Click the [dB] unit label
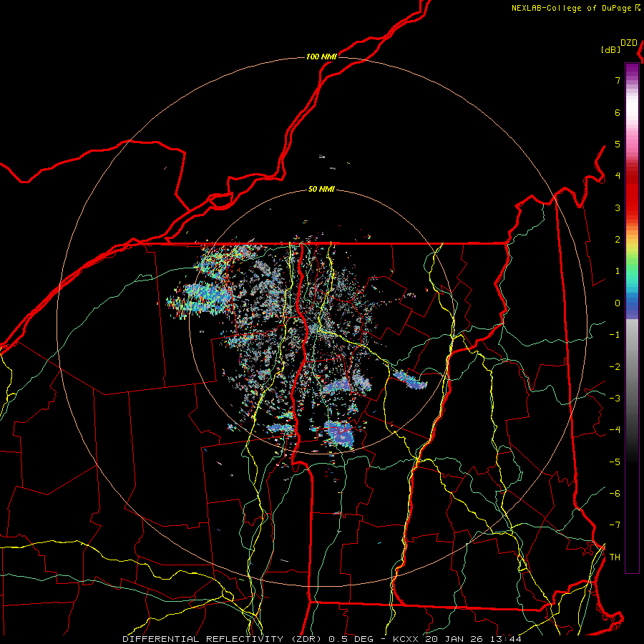Screen dimensions: 644x644 (611, 49)
